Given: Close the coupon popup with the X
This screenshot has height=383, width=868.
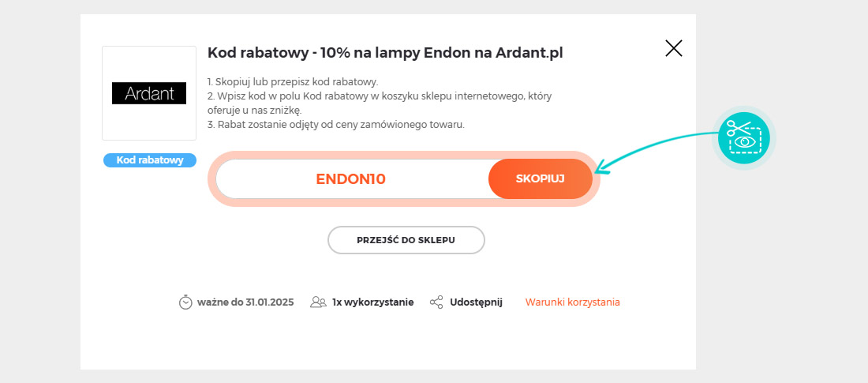Looking at the screenshot, I should click(673, 48).
